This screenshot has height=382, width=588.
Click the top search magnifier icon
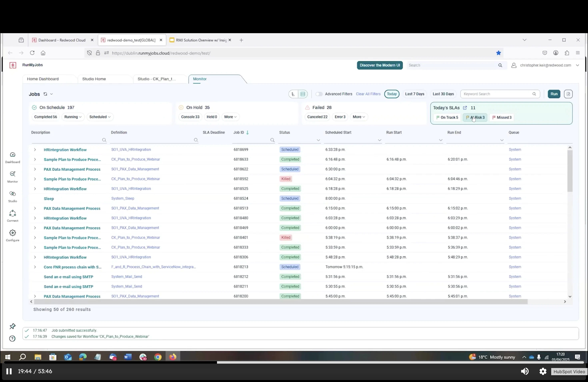point(500,65)
